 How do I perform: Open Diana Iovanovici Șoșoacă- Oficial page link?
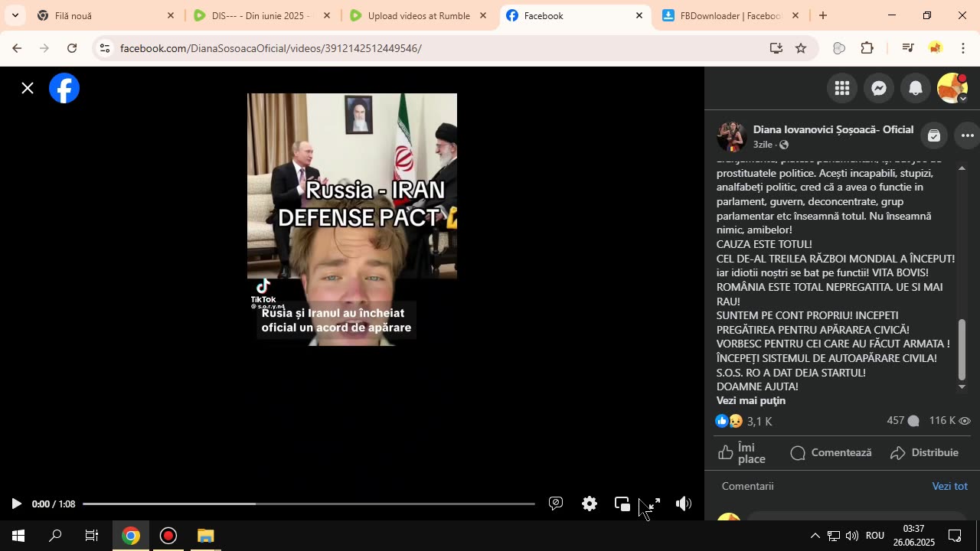pyautogui.click(x=833, y=129)
